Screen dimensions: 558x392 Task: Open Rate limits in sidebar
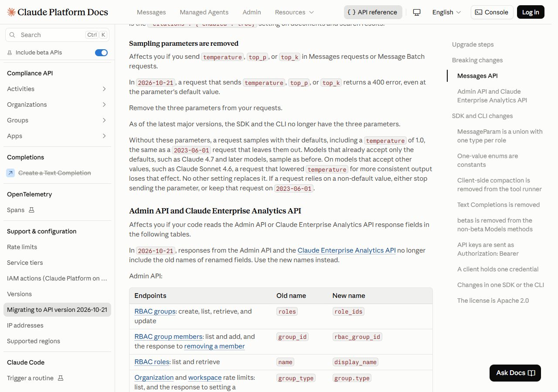57,247
